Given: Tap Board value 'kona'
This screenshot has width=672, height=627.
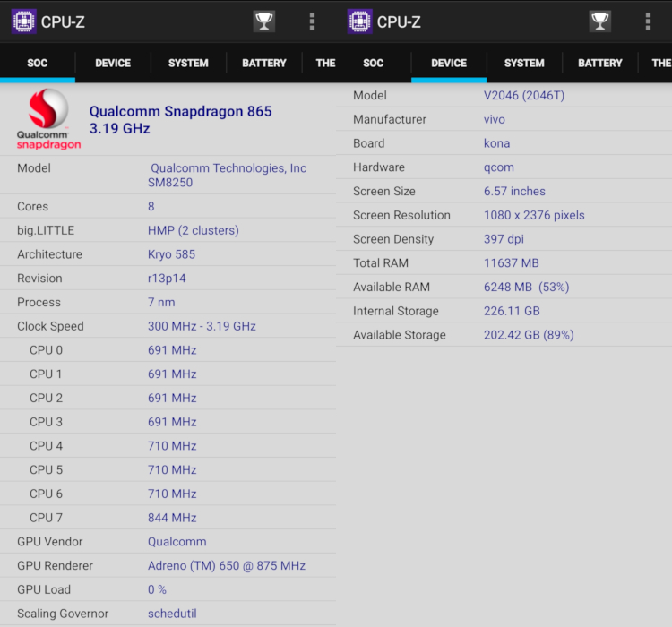Looking at the screenshot, I should [x=496, y=143].
